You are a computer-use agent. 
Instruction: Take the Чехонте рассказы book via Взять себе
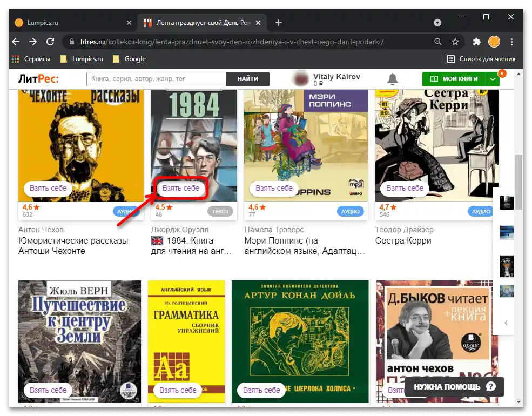[x=48, y=189]
